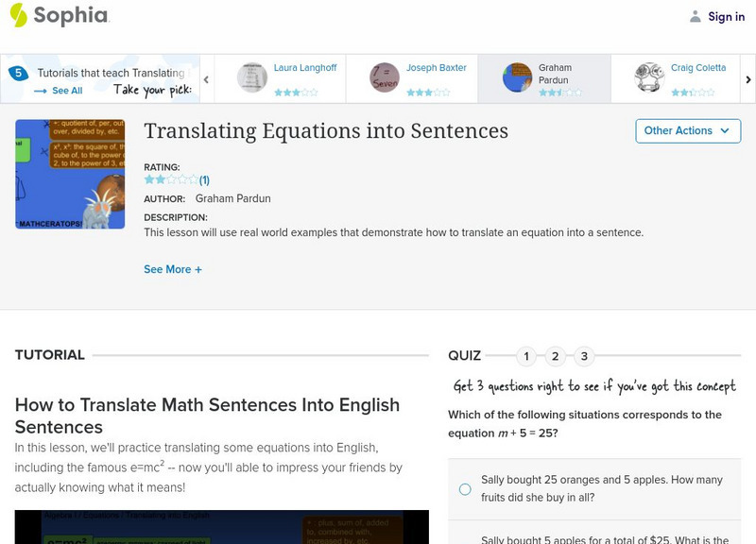Go to quiz question 3
This screenshot has height=544, width=756.
[x=584, y=356]
